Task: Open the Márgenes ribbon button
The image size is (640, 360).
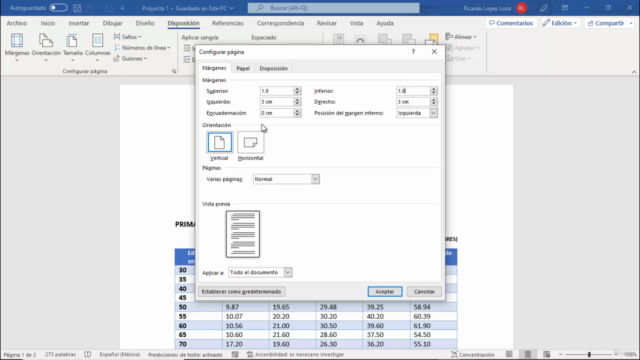Action: click(x=17, y=47)
